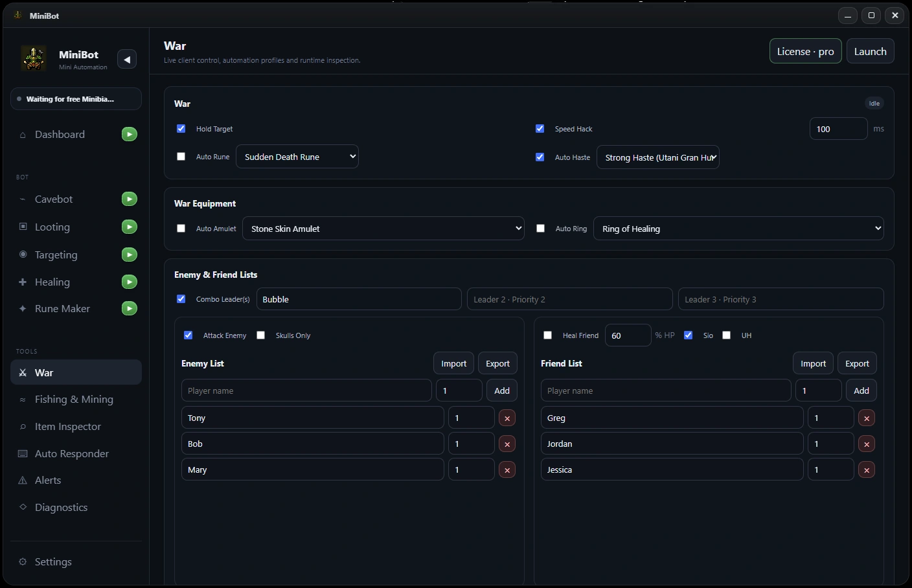Disable the Speed Hack checkbox

[x=540, y=129]
